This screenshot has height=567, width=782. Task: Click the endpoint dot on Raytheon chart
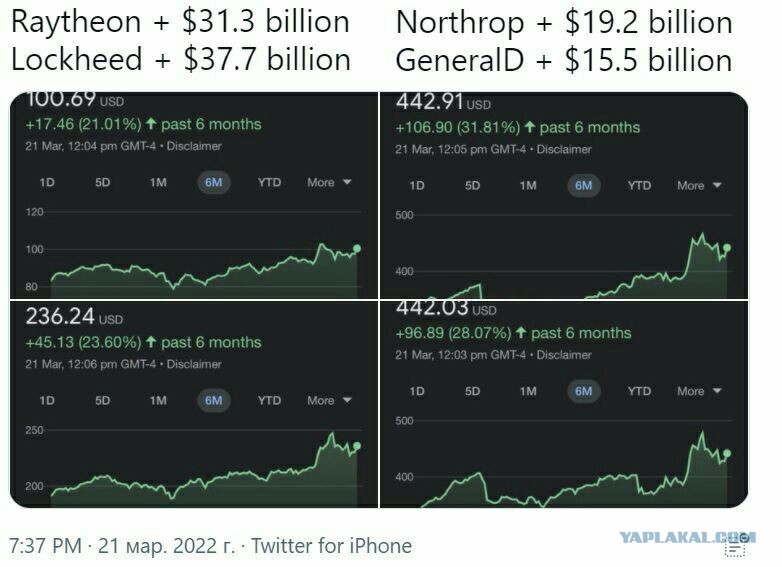click(357, 248)
